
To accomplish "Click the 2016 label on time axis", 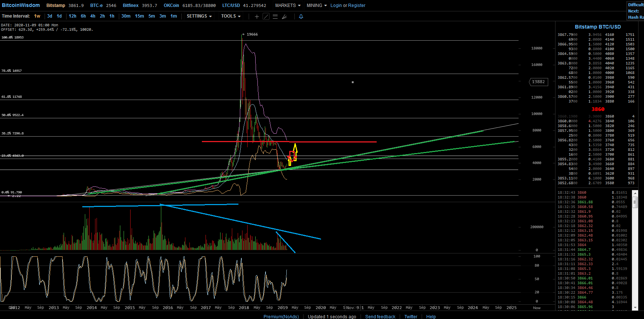I will (168, 308).
